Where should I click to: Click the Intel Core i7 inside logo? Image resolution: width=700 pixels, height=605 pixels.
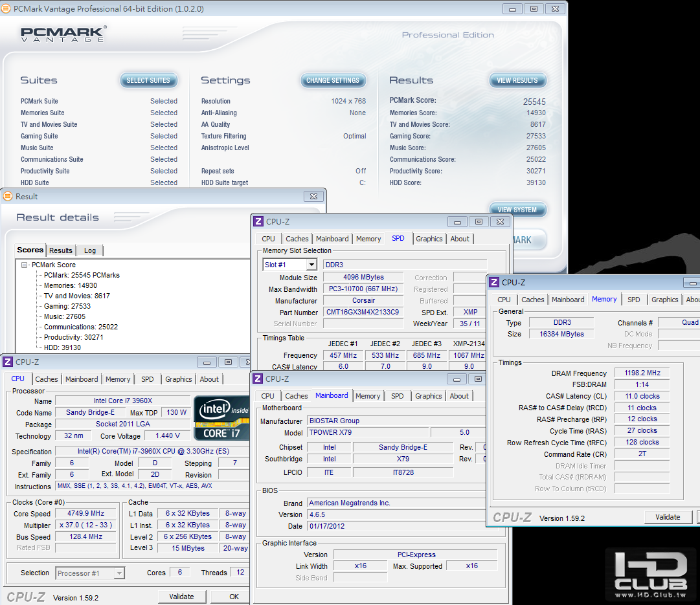click(222, 418)
